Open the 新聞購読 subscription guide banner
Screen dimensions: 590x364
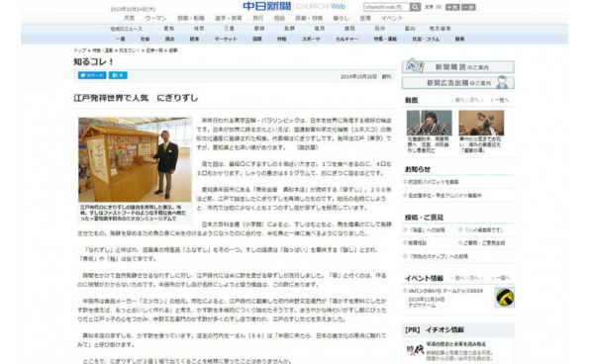pos(458,66)
